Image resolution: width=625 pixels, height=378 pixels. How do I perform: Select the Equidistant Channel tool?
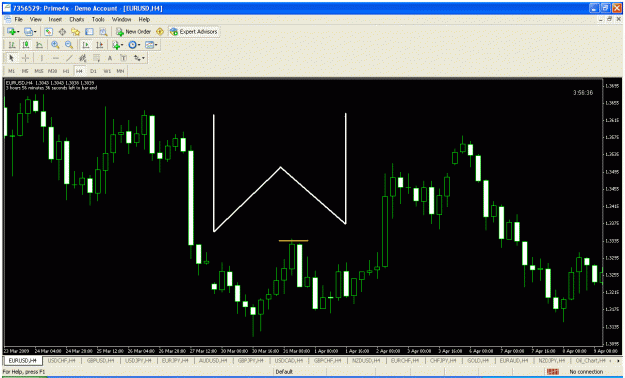(83, 58)
